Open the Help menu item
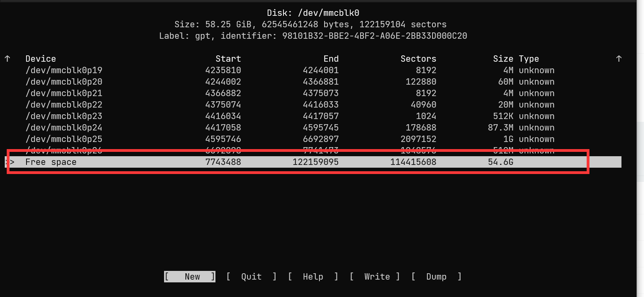Screen dimensions: 644x297 point(313,276)
